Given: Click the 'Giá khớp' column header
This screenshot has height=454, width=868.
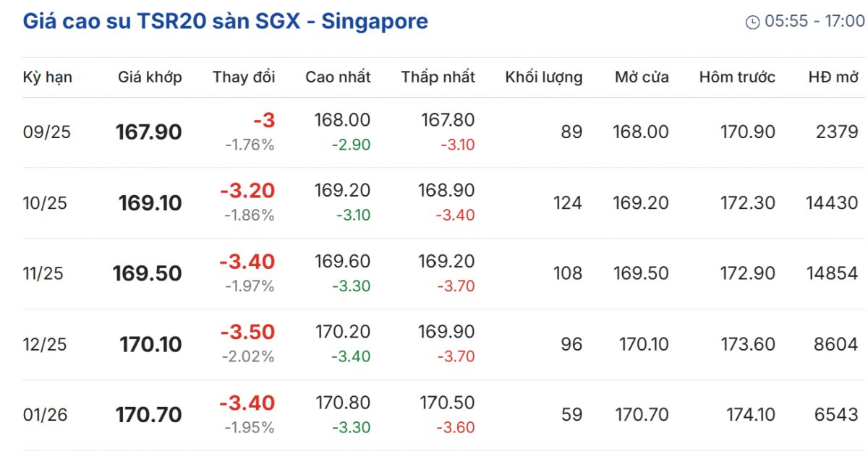Looking at the screenshot, I should pyautogui.click(x=150, y=77).
